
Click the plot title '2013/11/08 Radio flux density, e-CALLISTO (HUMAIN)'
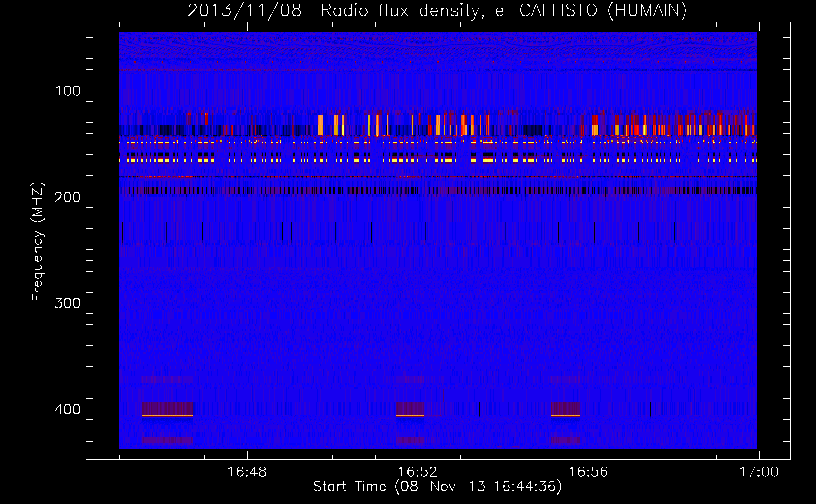pyautogui.click(x=437, y=10)
